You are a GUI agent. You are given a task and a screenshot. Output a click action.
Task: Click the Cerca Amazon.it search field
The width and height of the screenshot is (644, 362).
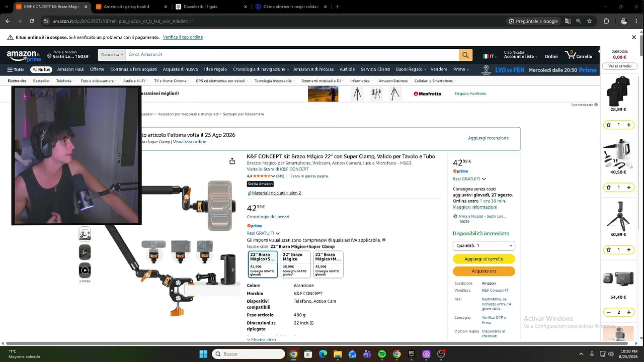(x=292, y=55)
